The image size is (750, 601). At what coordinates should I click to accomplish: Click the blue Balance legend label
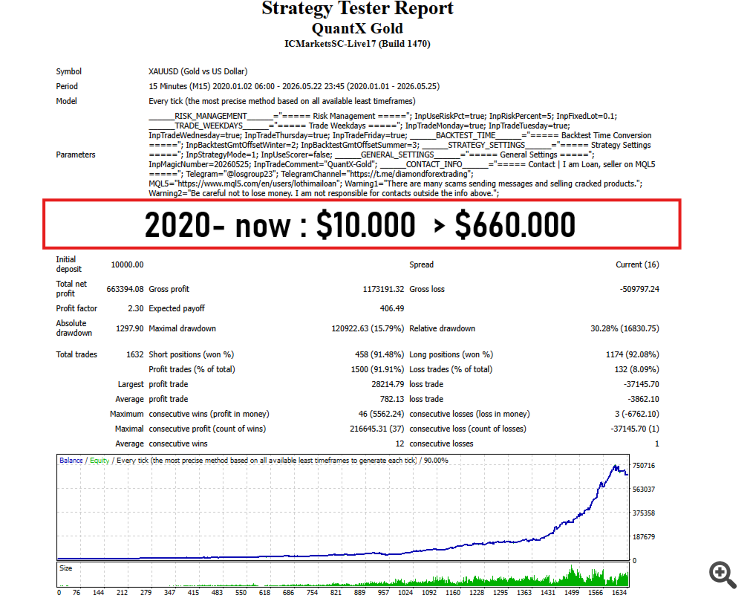[x=71, y=460]
